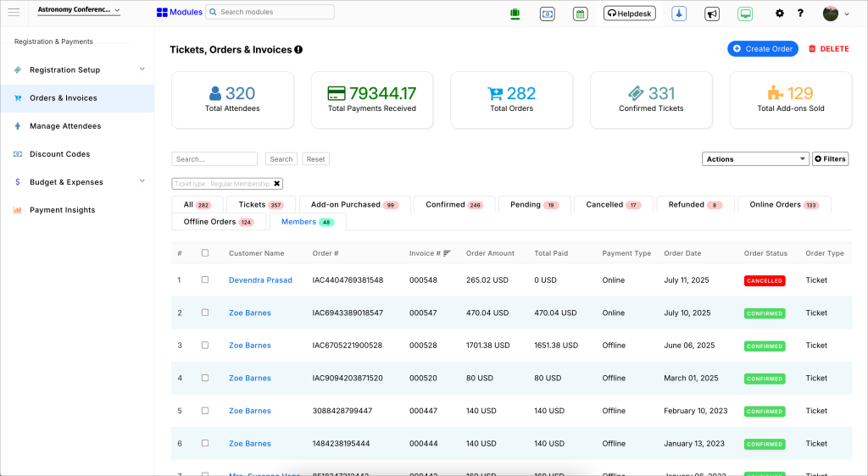Sort by Invoice # column icon
The image size is (868, 476).
coord(447,253)
